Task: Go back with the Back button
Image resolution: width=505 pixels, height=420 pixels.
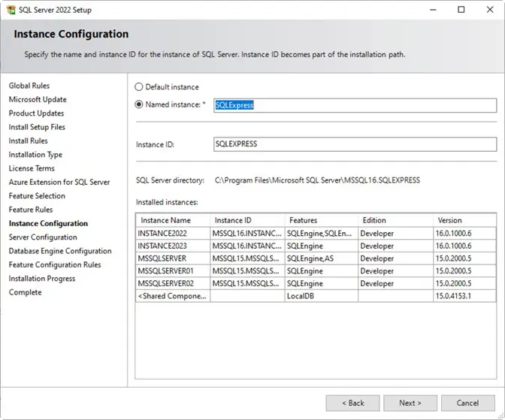Action: [352, 403]
